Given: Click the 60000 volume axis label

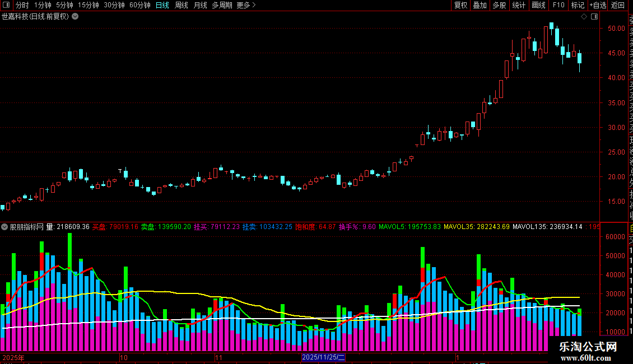Looking at the screenshot, I should (615, 237).
